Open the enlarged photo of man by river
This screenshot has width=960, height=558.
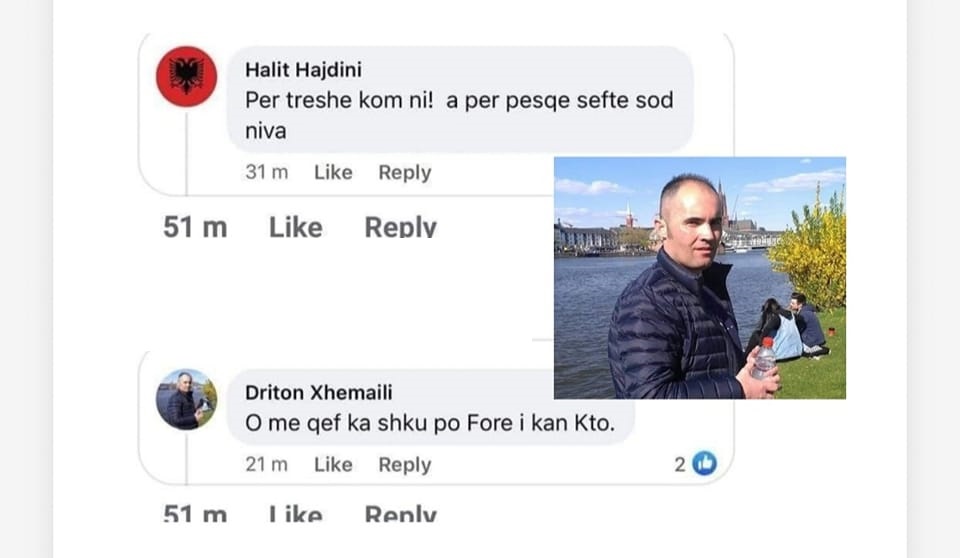pyautogui.click(x=700, y=278)
